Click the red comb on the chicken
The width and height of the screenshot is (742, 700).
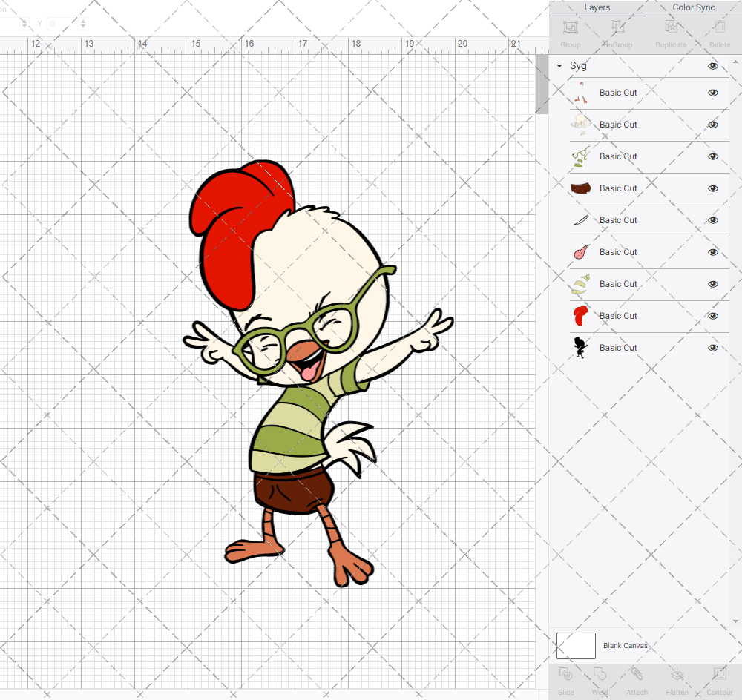coord(232,237)
